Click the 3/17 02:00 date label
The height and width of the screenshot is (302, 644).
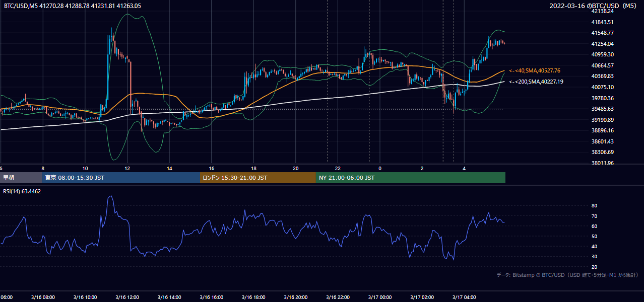click(x=422, y=297)
